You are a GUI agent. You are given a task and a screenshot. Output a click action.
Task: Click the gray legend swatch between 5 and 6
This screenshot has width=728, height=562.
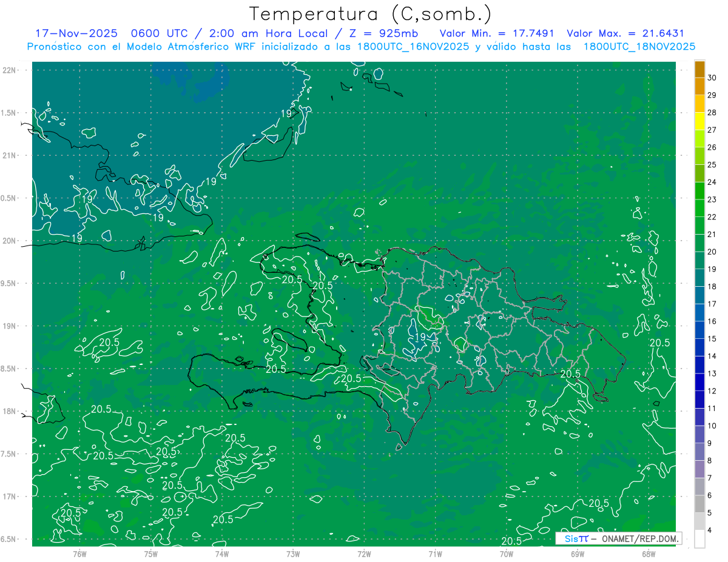click(x=699, y=504)
